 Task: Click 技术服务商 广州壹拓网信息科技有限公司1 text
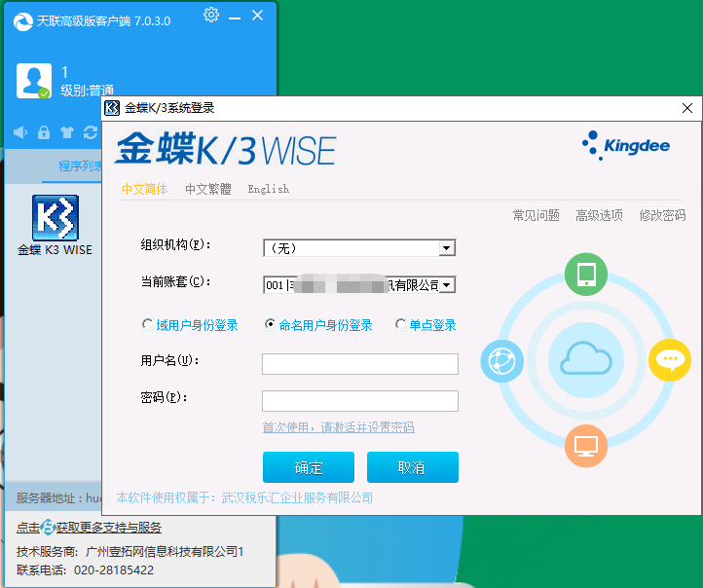[x=130, y=551]
